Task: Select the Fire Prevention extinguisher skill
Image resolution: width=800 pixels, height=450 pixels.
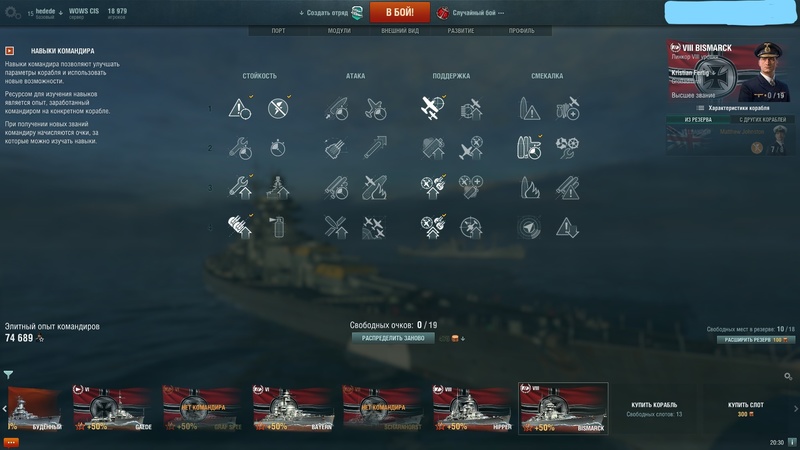Action: 278,227
